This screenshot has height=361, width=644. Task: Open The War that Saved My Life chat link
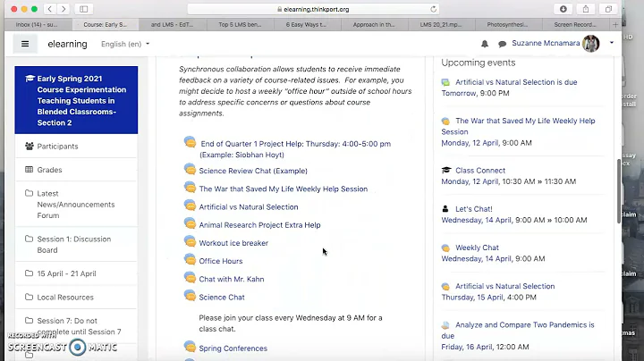[284, 189]
